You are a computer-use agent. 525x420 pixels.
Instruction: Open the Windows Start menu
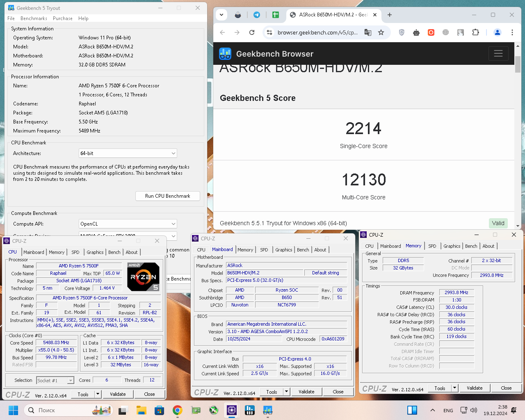[x=13, y=410]
